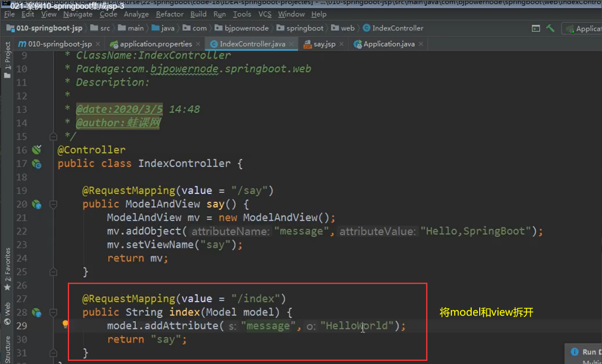Close the IndexController.java tab
Image resolution: width=602 pixels, height=364 pixels.
pos(291,44)
